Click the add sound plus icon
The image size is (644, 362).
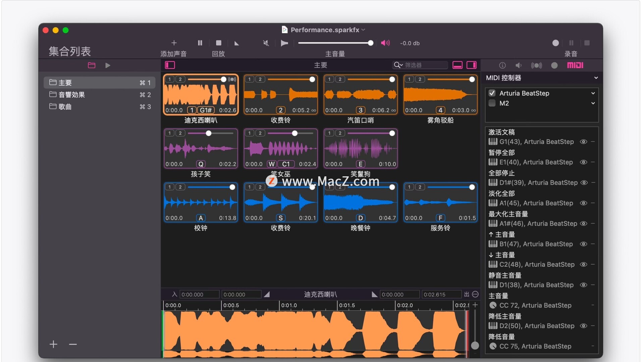click(174, 43)
